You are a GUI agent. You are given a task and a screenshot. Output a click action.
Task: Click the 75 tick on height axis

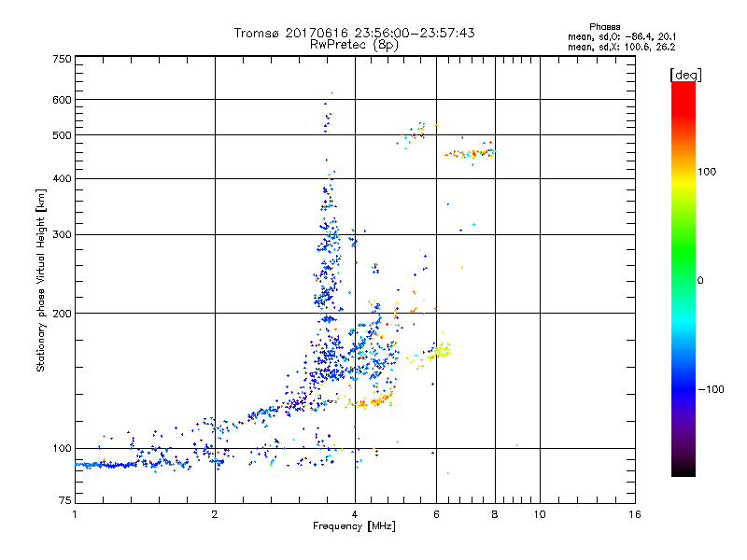(65, 502)
